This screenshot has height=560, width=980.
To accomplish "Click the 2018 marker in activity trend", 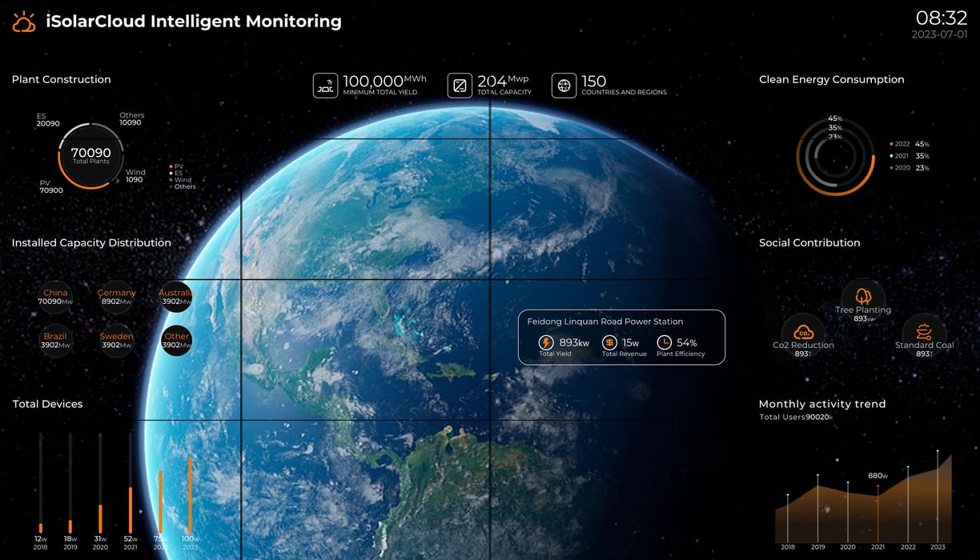I will pos(787,518).
